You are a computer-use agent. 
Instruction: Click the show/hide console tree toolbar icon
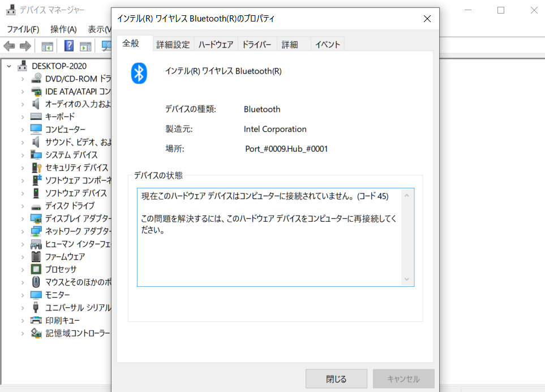[x=48, y=46]
